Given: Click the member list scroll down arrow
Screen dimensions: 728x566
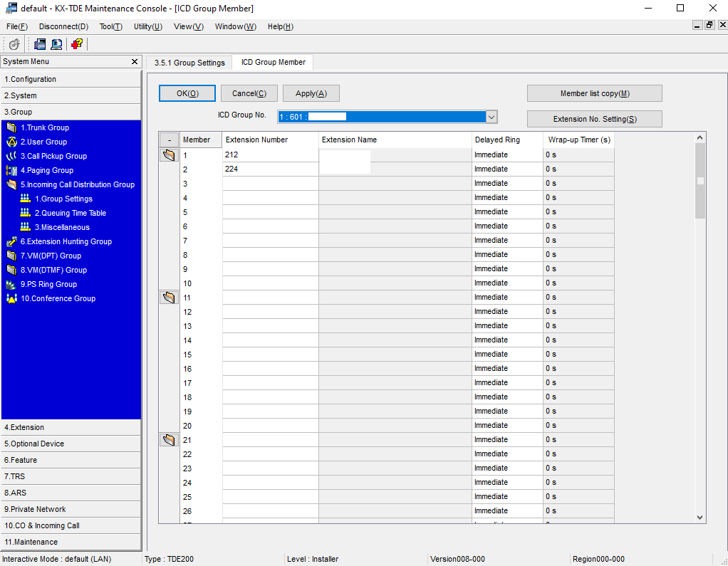Looking at the screenshot, I should pos(700,518).
